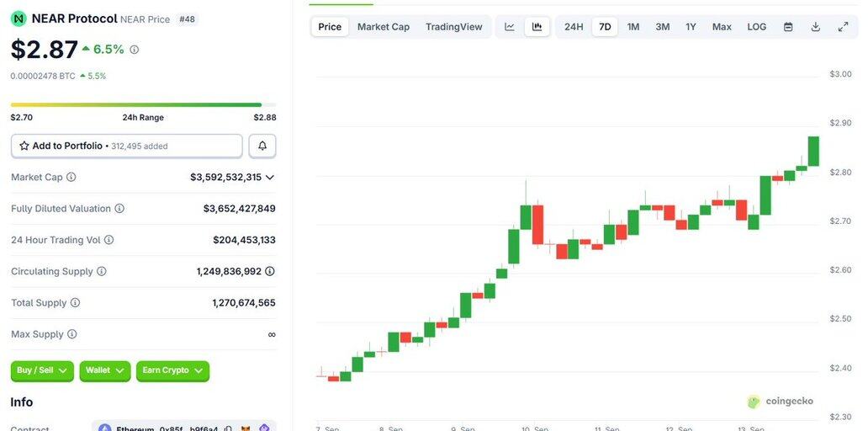This screenshot has width=868, height=431.
Task: Switch to TradingView tab
Action: [x=454, y=27]
